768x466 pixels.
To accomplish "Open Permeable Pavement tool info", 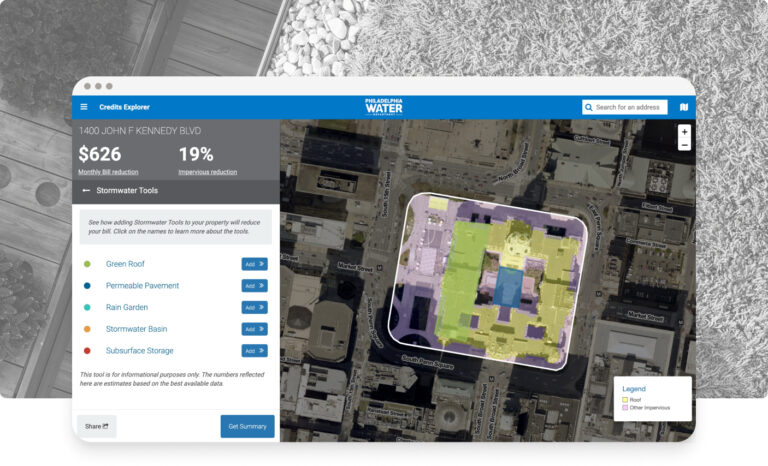I will click(142, 286).
